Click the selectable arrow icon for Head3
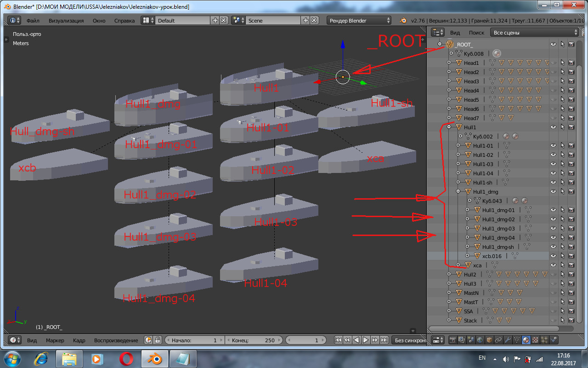This screenshot has height=368, width=588. (562, 81)
